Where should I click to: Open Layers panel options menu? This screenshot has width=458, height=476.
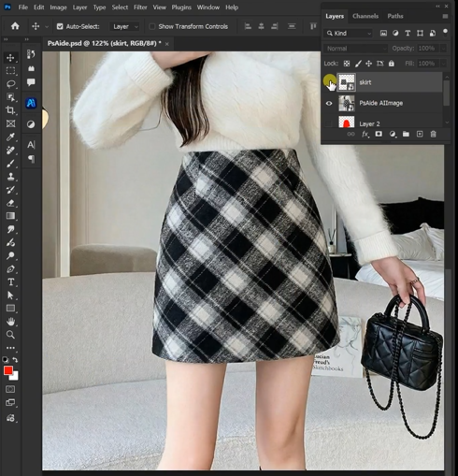pyautogui.click(x=445, y=16)
